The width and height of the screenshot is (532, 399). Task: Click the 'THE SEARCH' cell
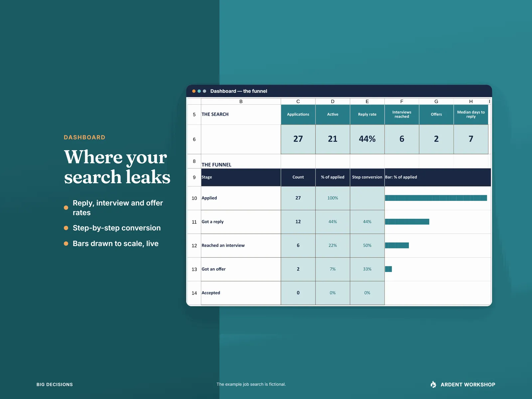tap(241, 114)
